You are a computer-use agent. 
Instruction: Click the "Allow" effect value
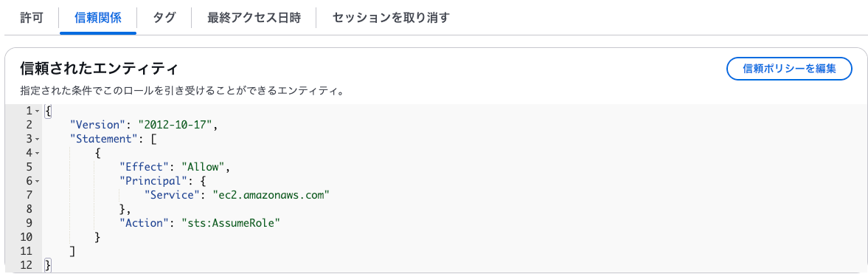pos(203,167)
